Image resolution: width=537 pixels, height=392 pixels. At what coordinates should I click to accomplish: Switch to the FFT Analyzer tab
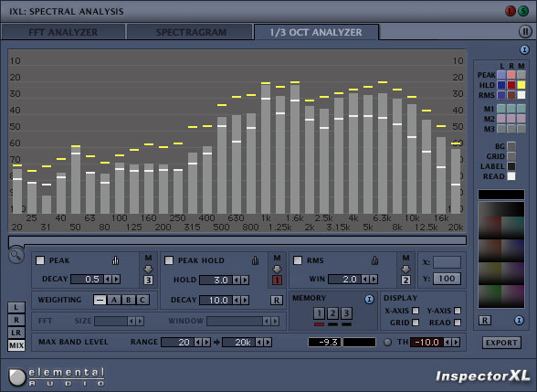pos(63,32)
